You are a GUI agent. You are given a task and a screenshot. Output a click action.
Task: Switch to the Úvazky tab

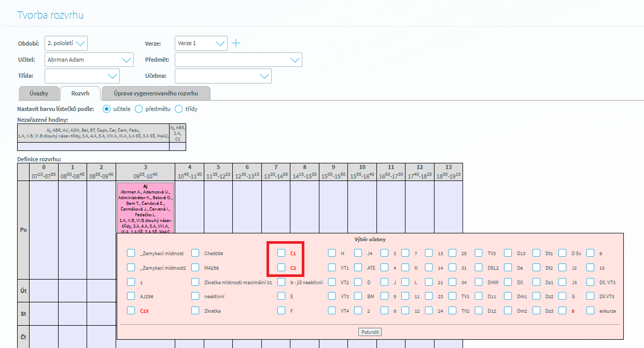(x=38, y=93)
